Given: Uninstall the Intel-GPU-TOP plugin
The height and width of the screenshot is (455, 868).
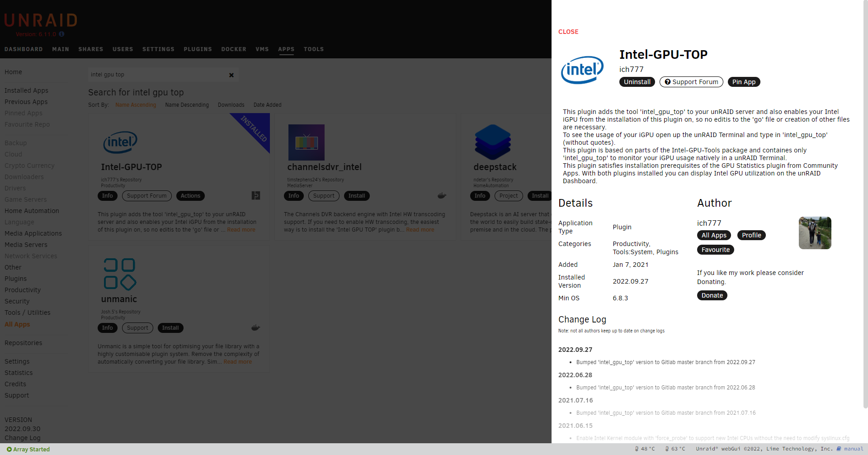Looking at the screenshot, I should pos(637,82).
